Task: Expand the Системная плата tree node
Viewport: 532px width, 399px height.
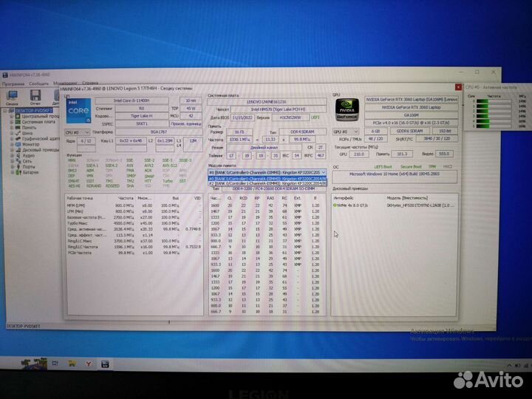Action: pyautogui.click(x=12, y=122)
